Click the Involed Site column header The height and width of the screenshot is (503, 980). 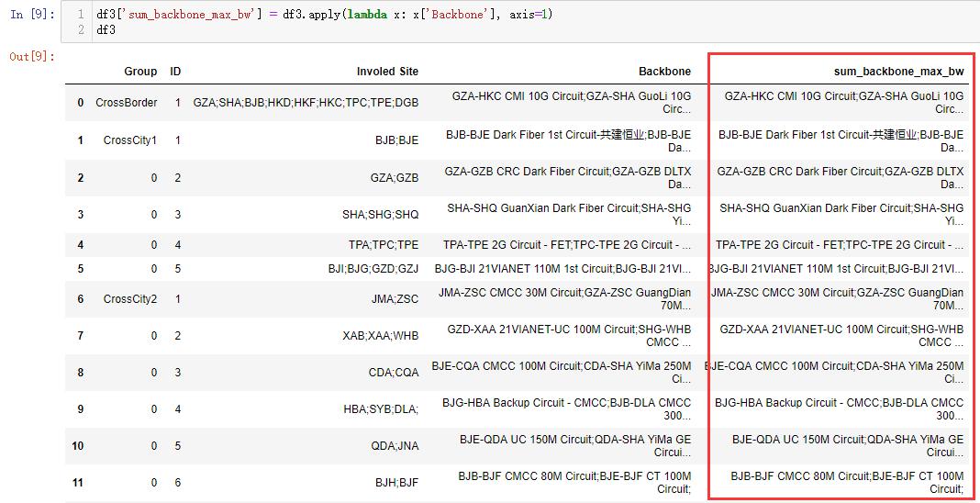click(x=387, y=72)
